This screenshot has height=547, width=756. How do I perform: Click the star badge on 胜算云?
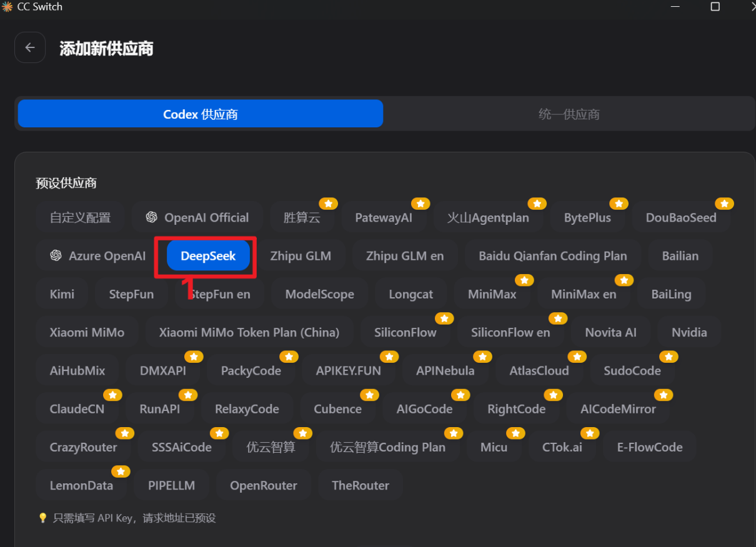(328, 204)
